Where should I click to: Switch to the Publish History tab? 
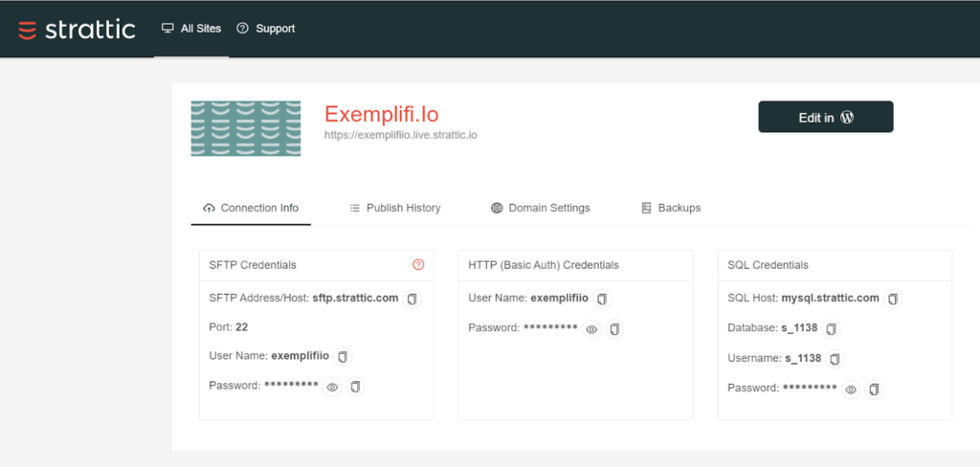[x=395, y=209]
